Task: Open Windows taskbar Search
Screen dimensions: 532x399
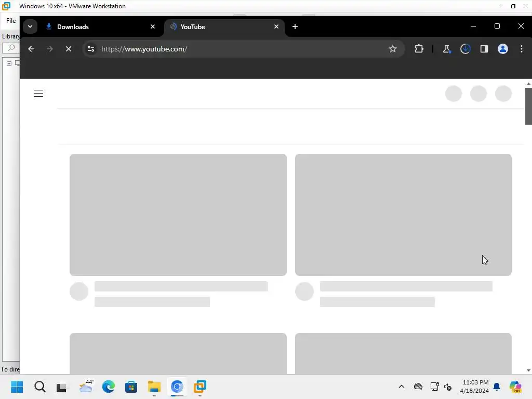Action: click(39, 387)
